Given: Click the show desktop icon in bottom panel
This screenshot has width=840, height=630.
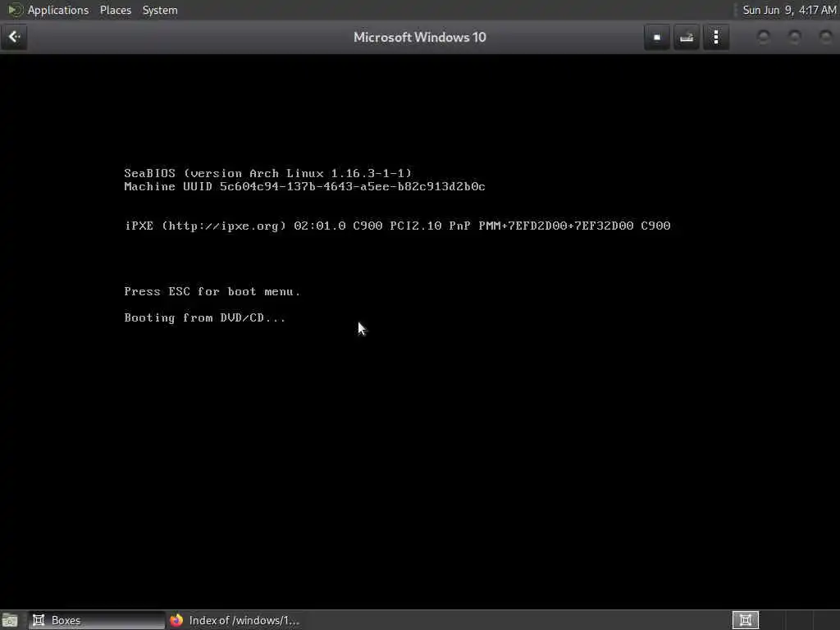Looking at the screenshot, I should (10, 620).
